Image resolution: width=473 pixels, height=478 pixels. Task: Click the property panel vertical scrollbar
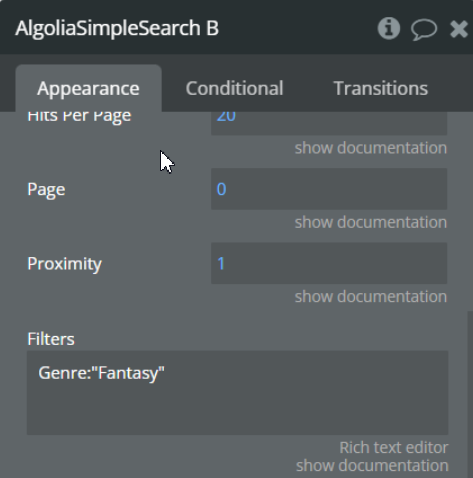coord(470,394)
